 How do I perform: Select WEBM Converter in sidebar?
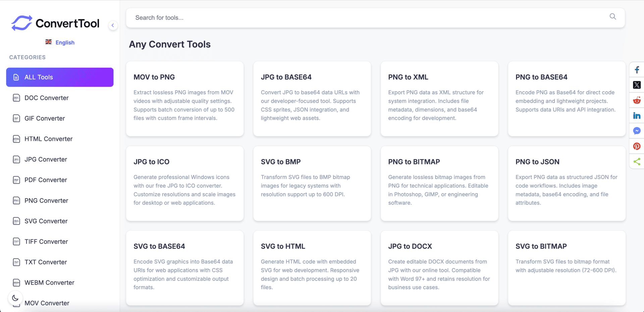(x=49, y=283)
